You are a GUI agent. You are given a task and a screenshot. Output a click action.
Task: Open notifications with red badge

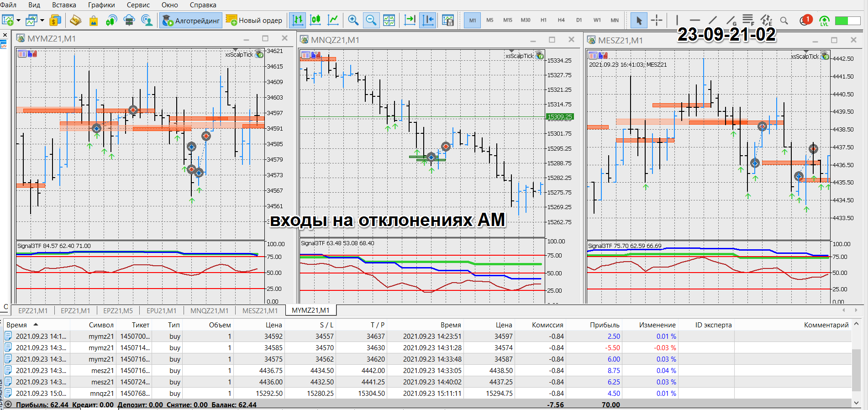coord(806,20)
